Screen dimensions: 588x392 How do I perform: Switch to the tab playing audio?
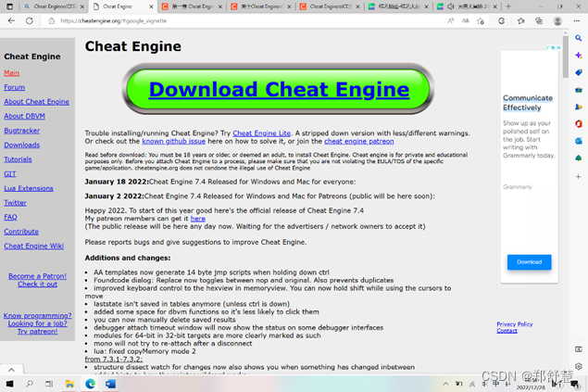468,6
